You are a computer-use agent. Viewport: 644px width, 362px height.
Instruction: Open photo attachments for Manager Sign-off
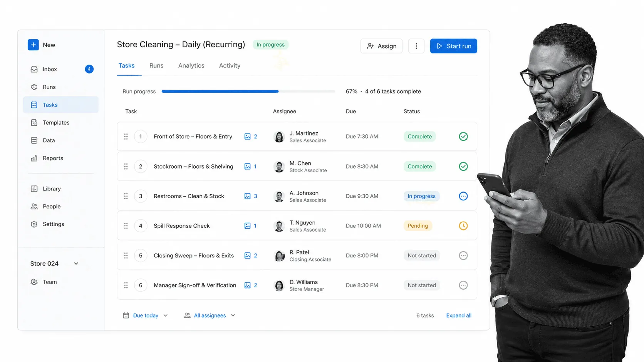click(x=251, y=285)
